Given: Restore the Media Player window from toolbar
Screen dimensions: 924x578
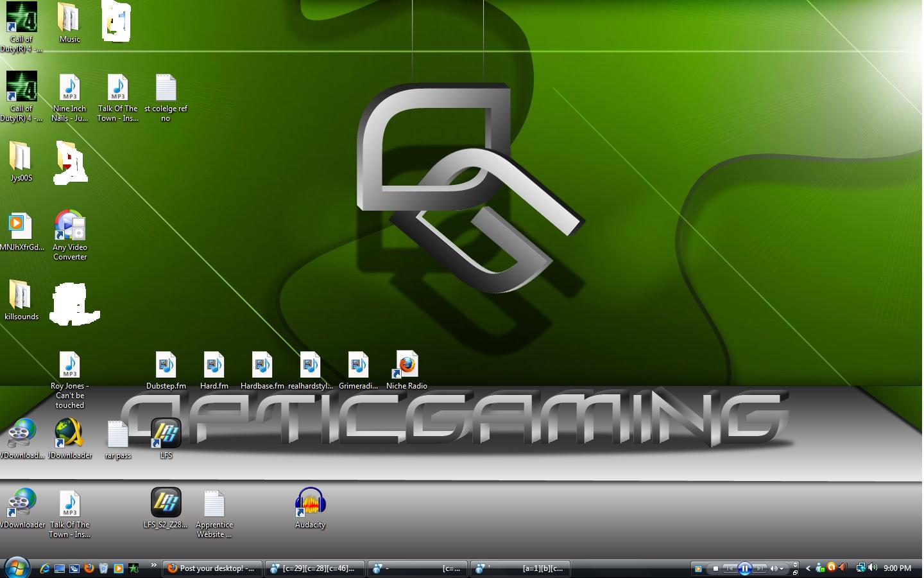Looking at the screenshot, I should pos(796,572).
